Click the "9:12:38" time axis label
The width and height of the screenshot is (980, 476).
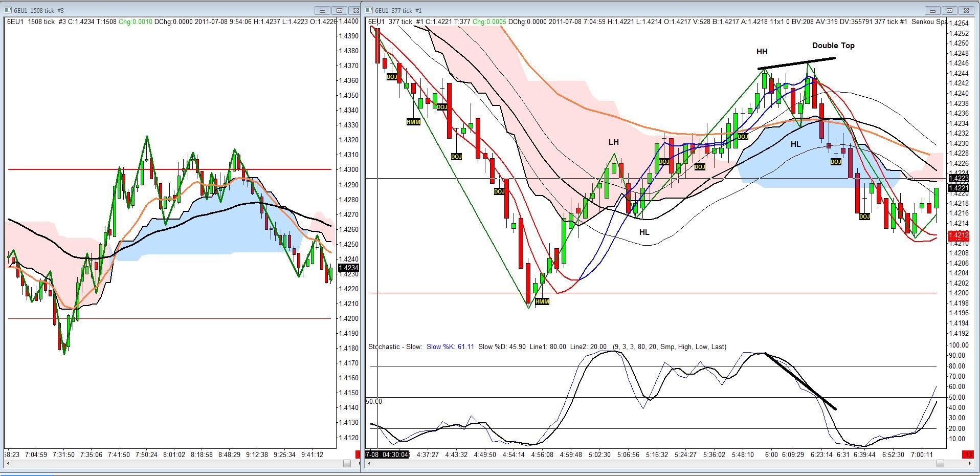point(257,455)
